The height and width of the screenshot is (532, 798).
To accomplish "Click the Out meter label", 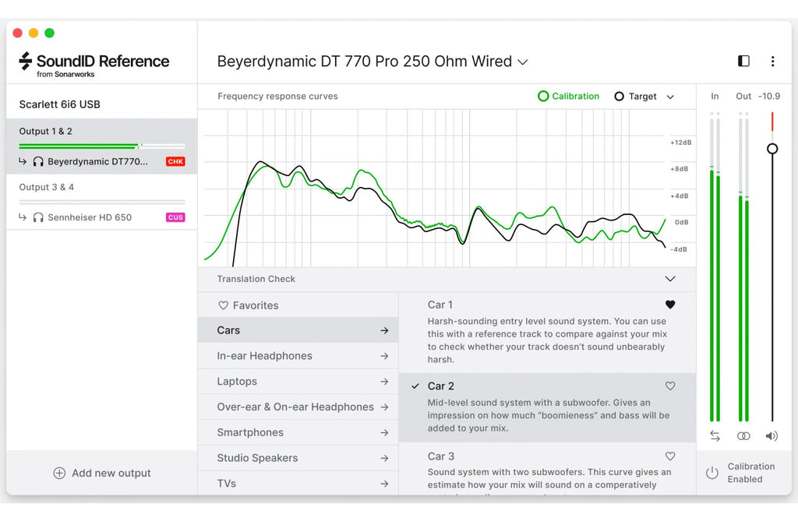I will click(x=743, y=96).
